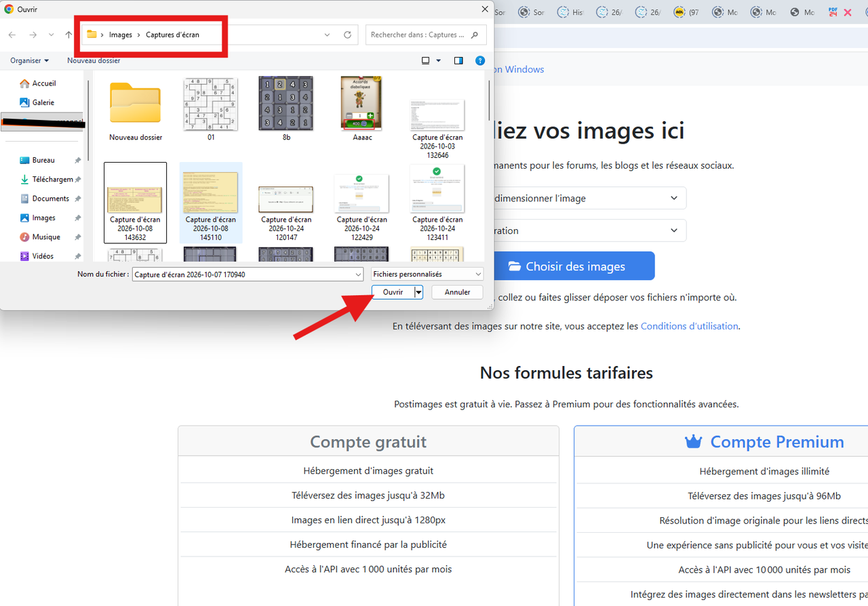Refresh the Captures d'écran folder view
The height and width of the screenshot is (606, 868).
click(x=347, y=35)
